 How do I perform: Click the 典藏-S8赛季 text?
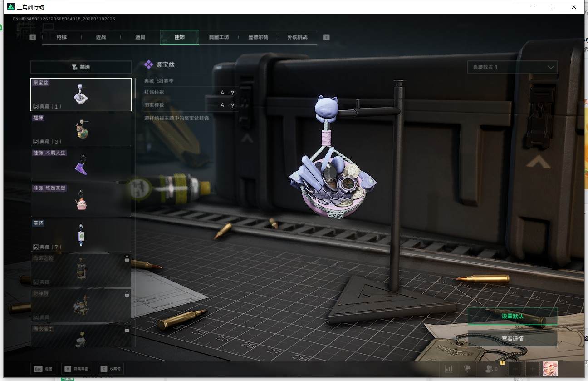(x=159, y=81)
